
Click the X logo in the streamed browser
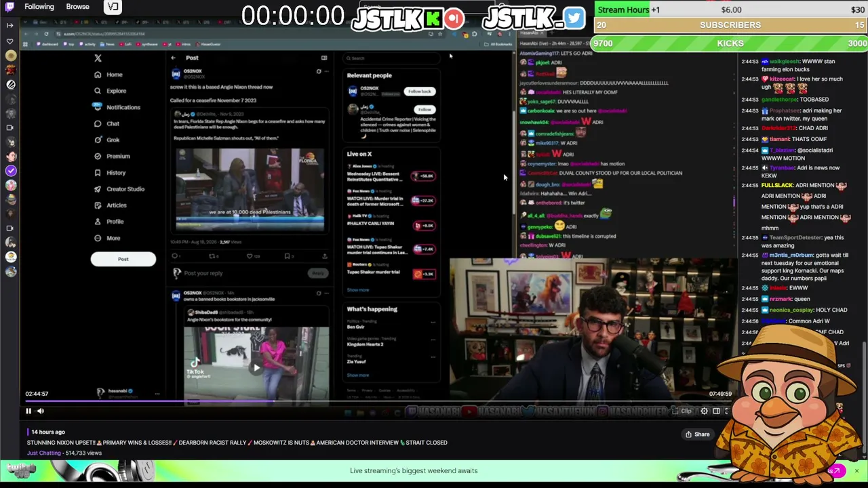coord(98,58)
